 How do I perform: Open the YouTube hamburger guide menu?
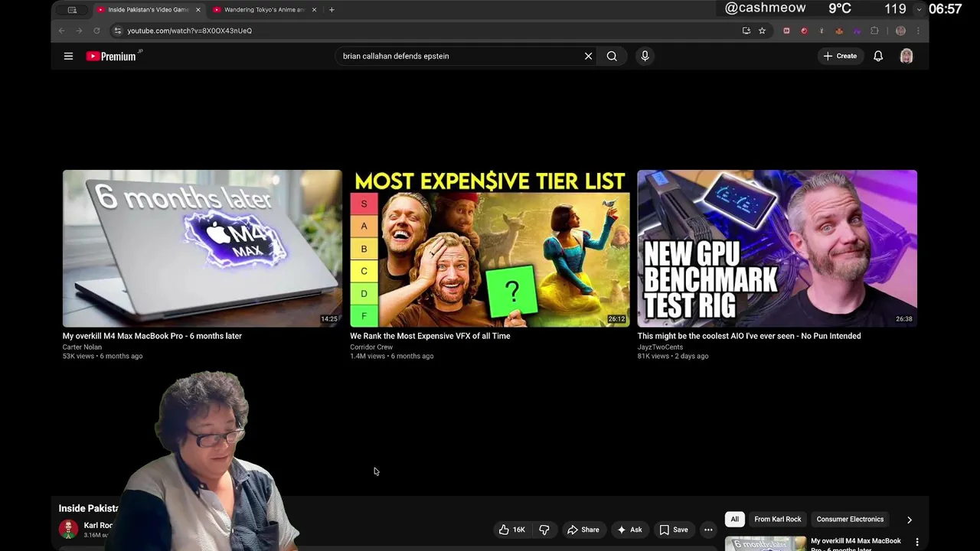(x=68, y=56)
